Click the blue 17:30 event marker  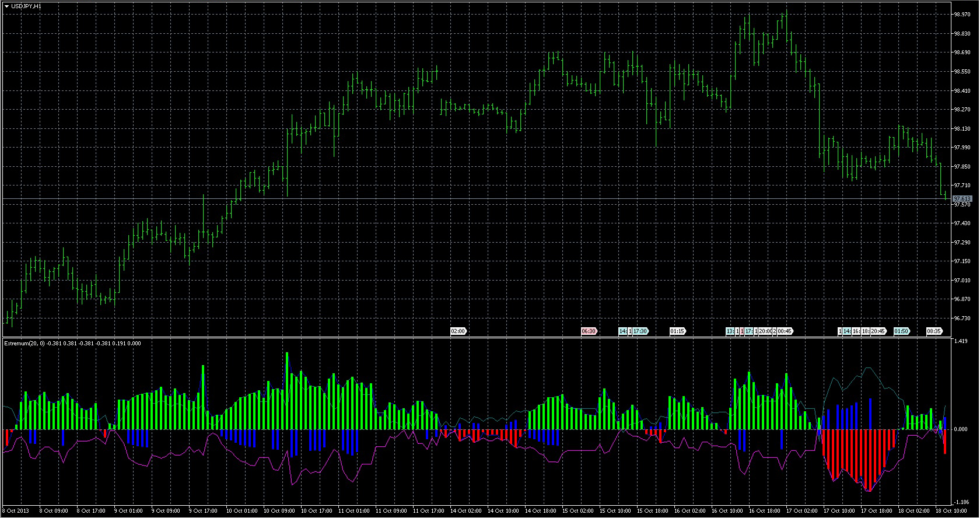[640, 331]
